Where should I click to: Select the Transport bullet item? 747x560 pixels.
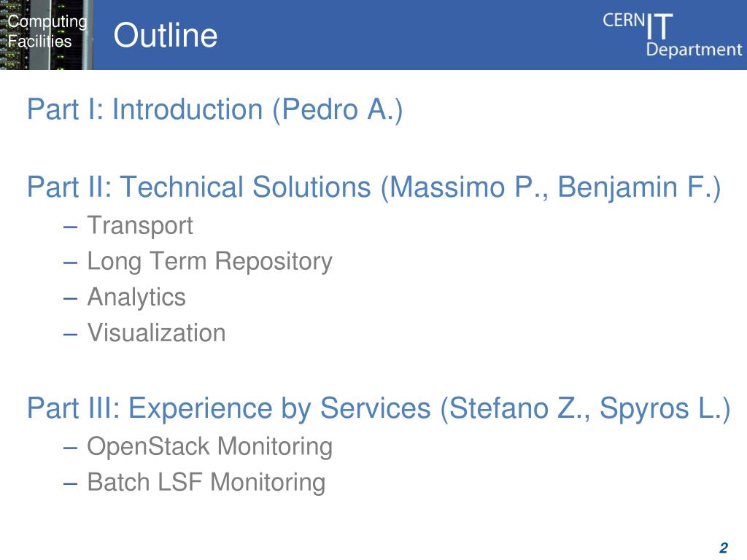click(139, 225)
